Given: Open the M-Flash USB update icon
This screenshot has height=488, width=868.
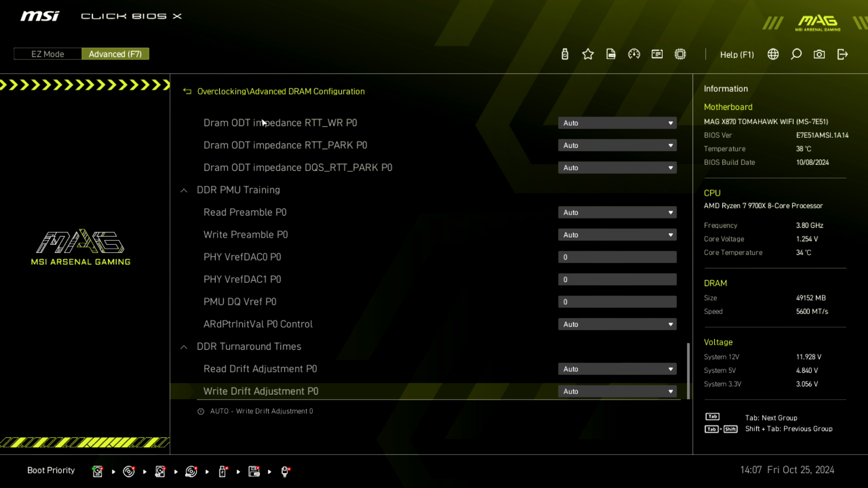Looking at the screenshot, I should coord(565,54).
